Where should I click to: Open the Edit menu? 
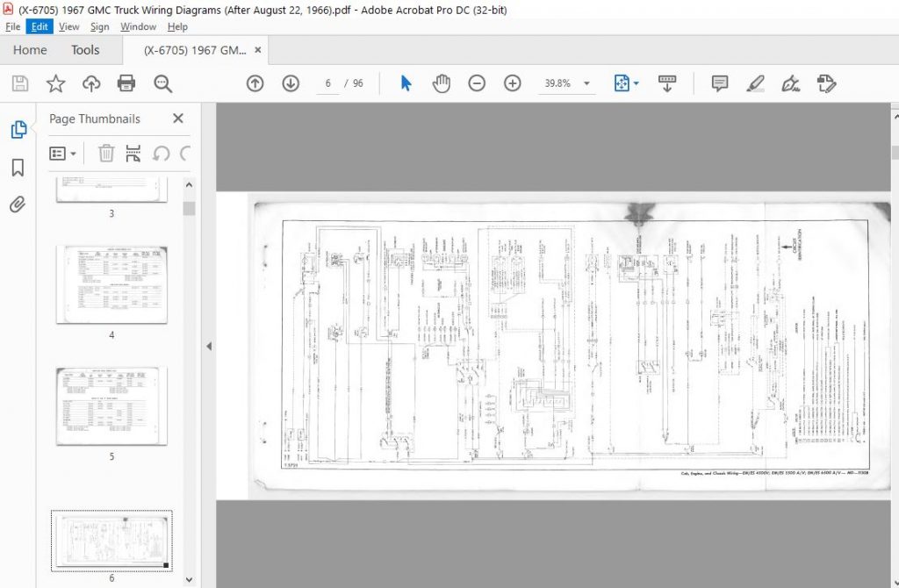[40, 26]
